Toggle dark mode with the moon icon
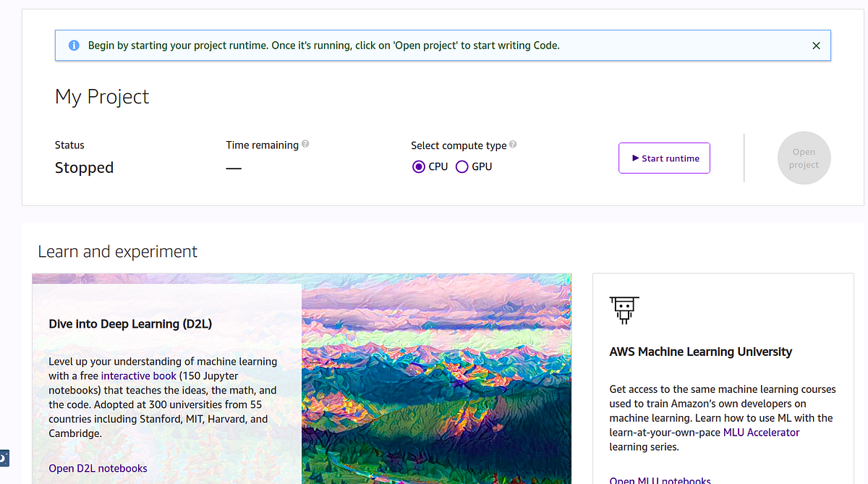This screenshot has height=484, width=868. 3,458
